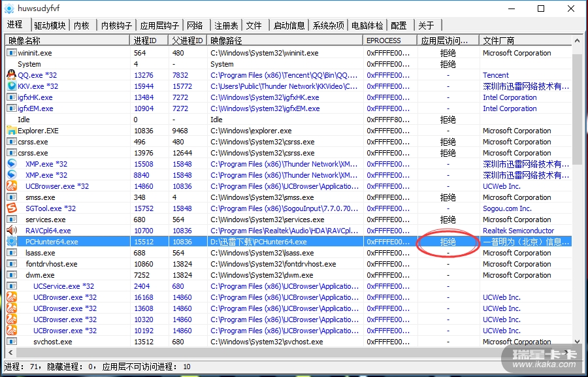Sort by the 应用层访问 column header
The image size is (588, 377).
coord(448,41)
